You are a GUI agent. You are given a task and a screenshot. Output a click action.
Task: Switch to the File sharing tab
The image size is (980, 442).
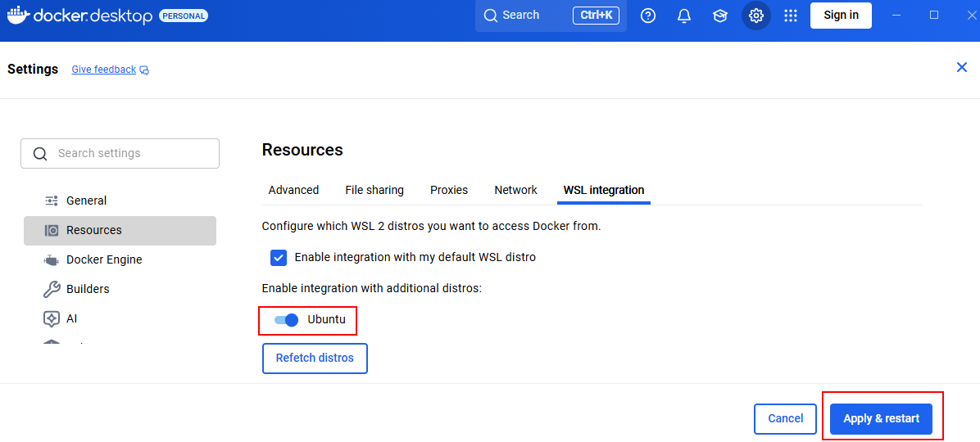(x=374, y=190)
